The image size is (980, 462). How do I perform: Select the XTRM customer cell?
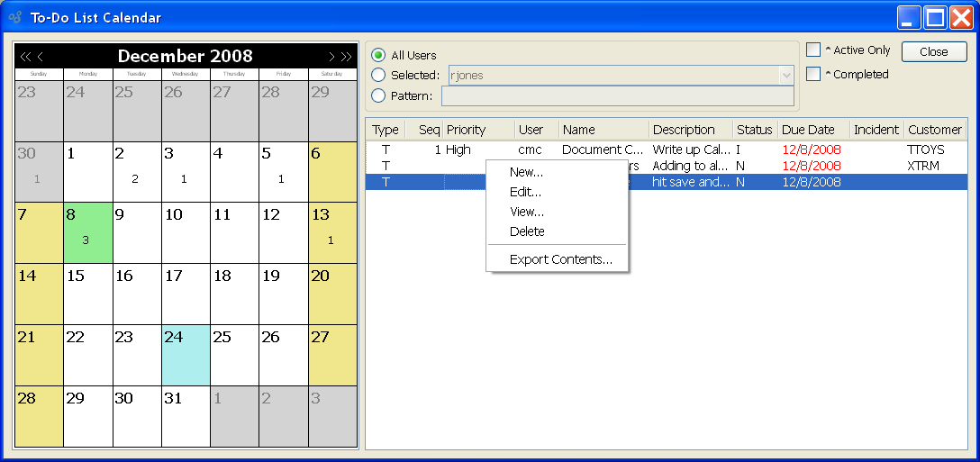tap(923, 166)
